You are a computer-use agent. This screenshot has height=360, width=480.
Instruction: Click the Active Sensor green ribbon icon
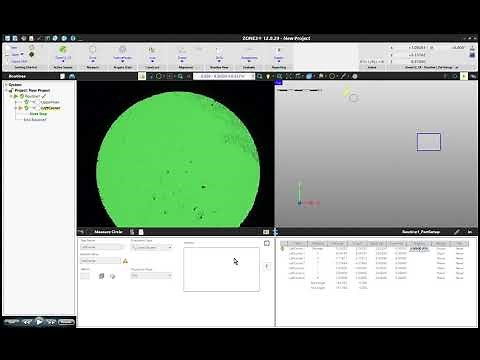tap(62, 50)
